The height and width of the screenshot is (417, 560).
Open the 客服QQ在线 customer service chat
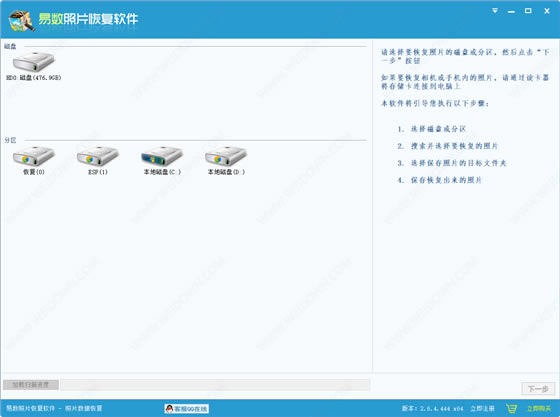pos(187,408)
